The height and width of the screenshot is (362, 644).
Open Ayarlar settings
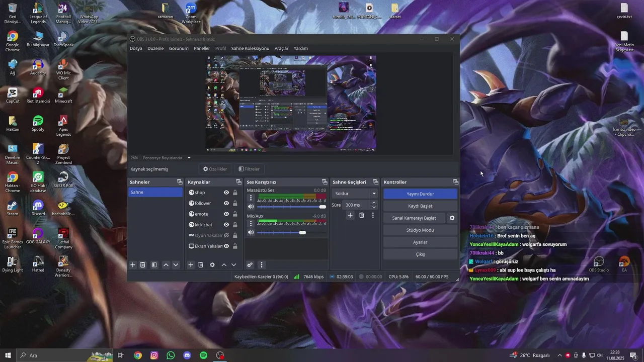coord(420,242)
